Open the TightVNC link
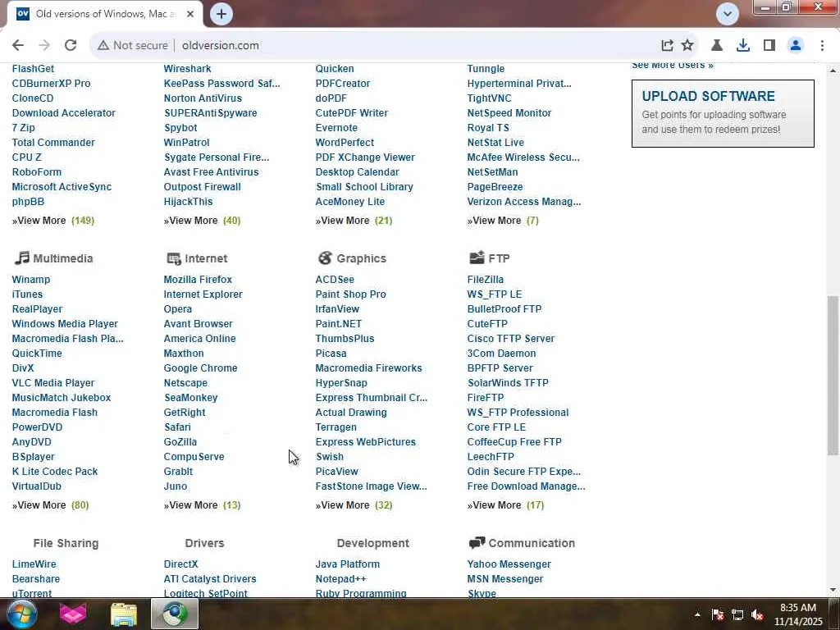Screen dimensions: 840x630 [x=489, y=98]
